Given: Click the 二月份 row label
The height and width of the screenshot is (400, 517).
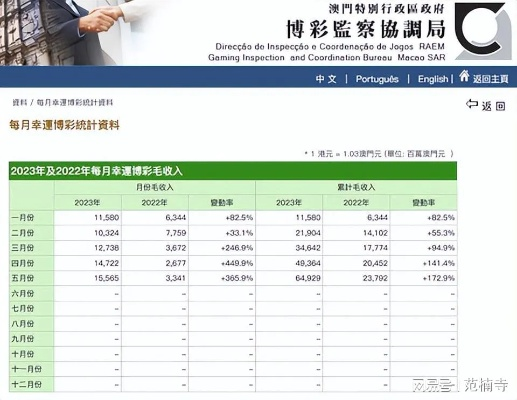Looking at the screenshot, I should pos(23,233).
